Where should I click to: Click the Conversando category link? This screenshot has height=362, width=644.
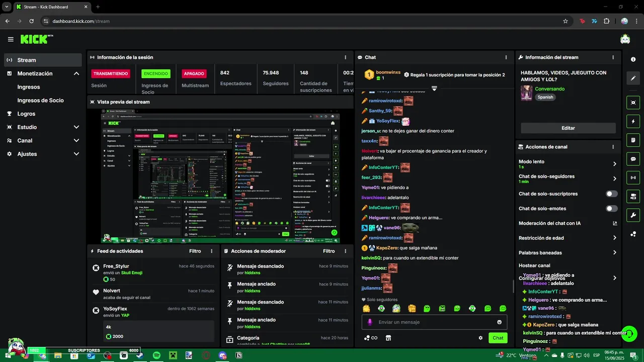tap(549, 89)
